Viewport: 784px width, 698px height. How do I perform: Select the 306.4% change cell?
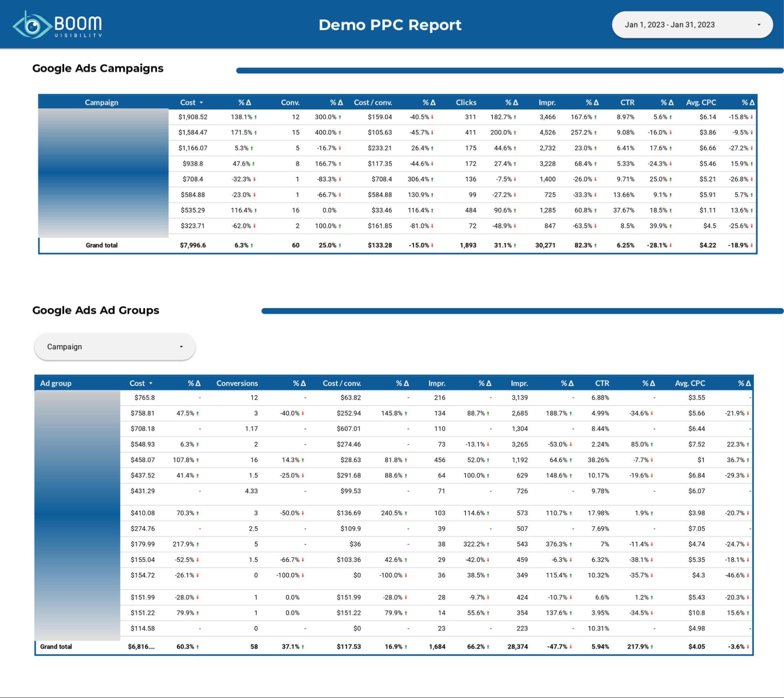pos(420,179)
